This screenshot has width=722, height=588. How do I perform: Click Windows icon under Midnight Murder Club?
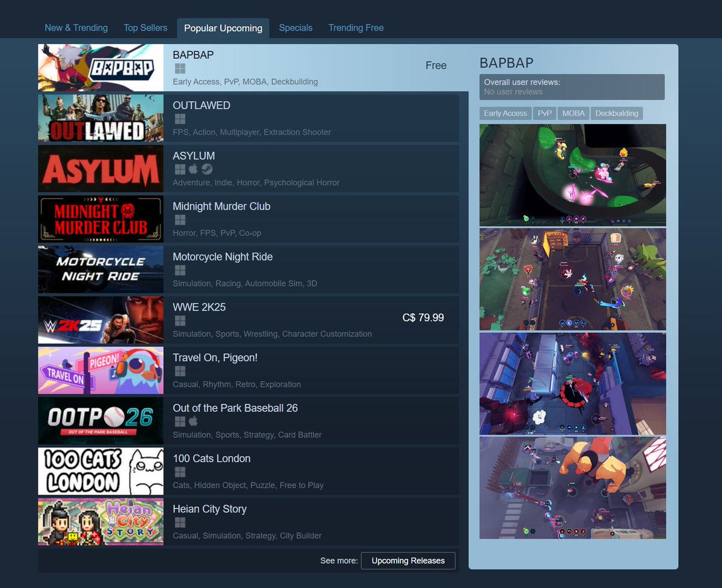point(179,220)
